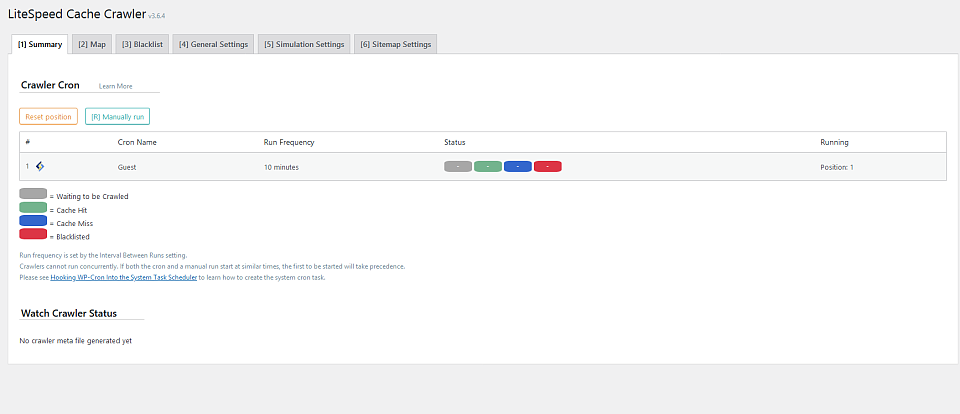Click the LiteSpeed icon in Guest row
The image size is (960, 414).
40,166
